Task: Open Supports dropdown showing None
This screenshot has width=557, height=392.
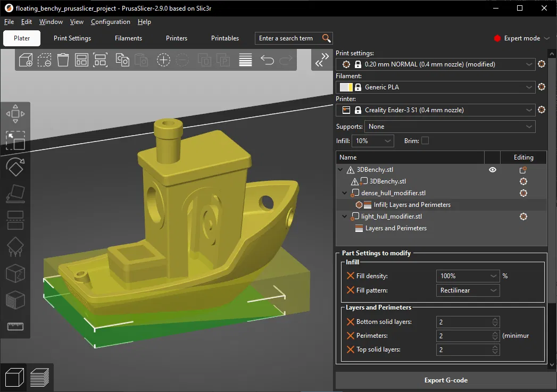Action: pos(450,127)
